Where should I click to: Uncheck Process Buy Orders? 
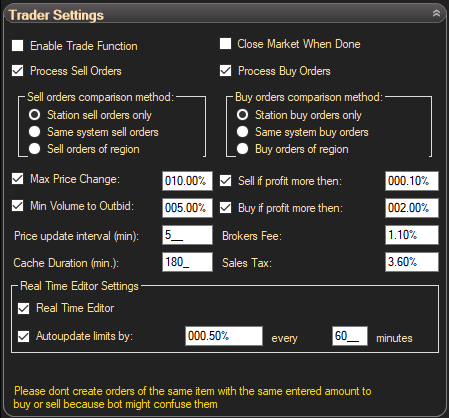pos(225,71)
